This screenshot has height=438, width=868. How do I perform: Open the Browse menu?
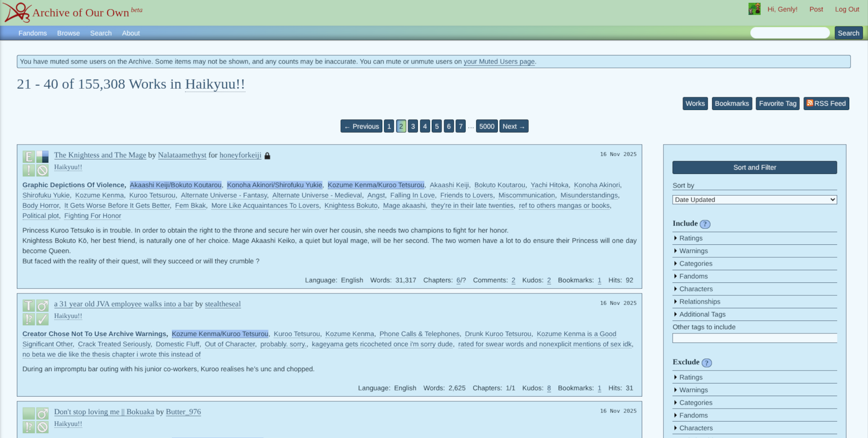click(x=68, y=33)
